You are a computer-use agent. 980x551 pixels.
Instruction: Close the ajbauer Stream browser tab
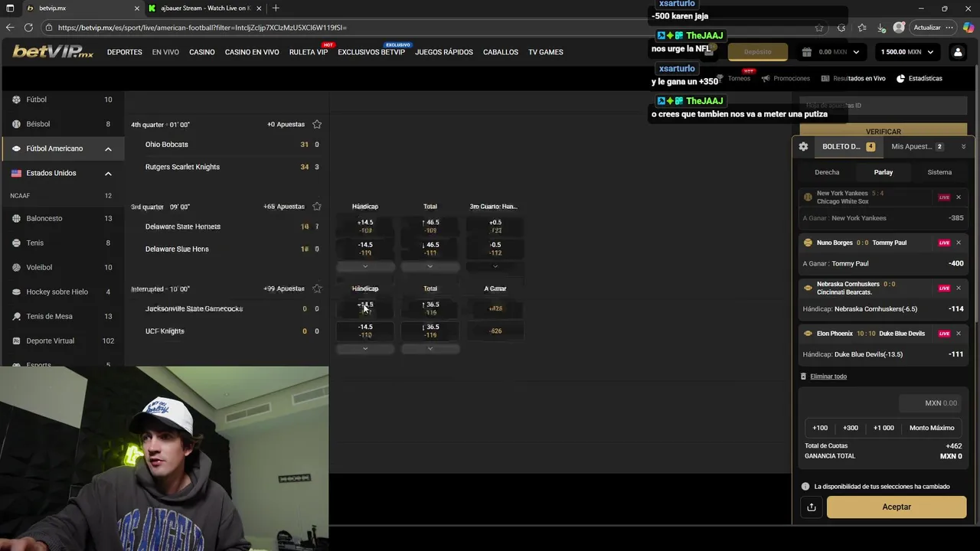[x=260, y=8]
